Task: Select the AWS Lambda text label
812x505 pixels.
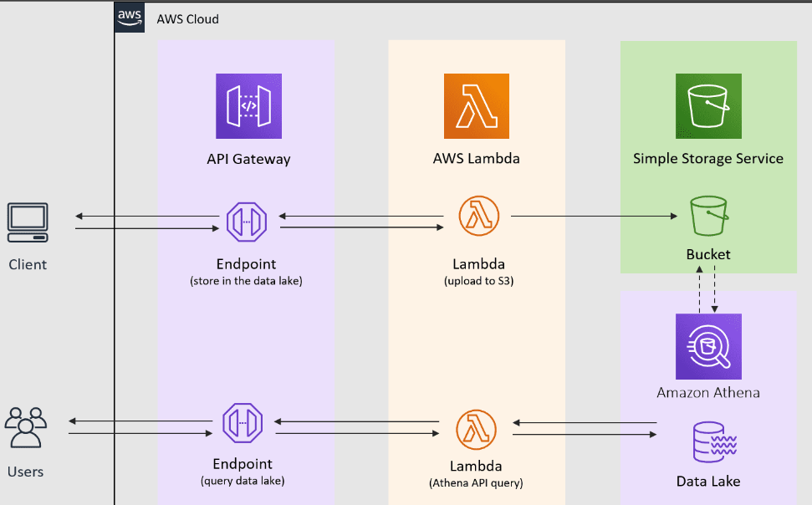Action: point(477,159)
